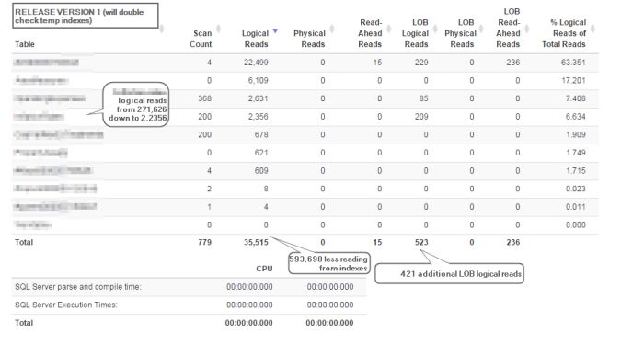Screen dimensions: 644x345
Task: Sort using the LOB Read-Ahead Reads arrows
Action: click(527, 29)
